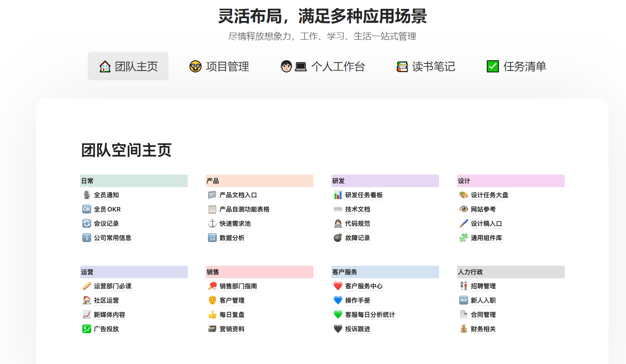This screenshot has height=364, width=626.
Task: Open the 产品文档入口 link
Action: (x=238, y=195)
